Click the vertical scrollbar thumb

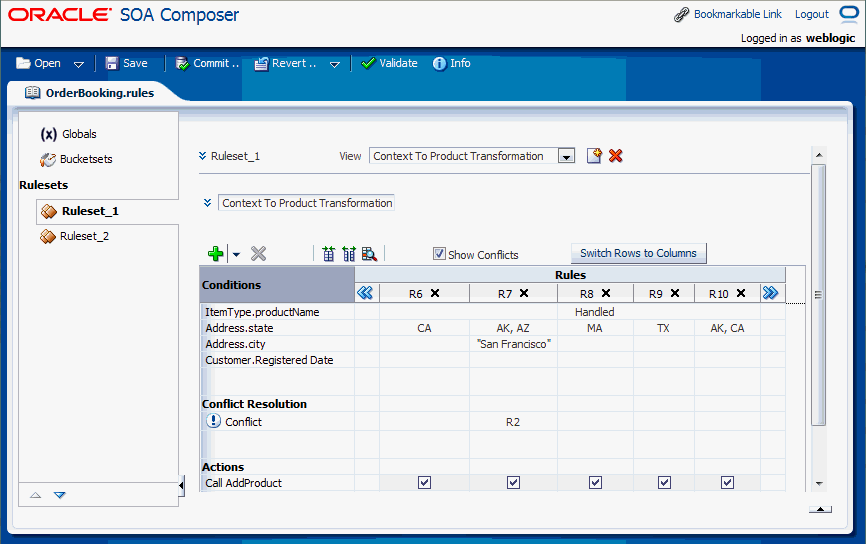coord(819,294)
